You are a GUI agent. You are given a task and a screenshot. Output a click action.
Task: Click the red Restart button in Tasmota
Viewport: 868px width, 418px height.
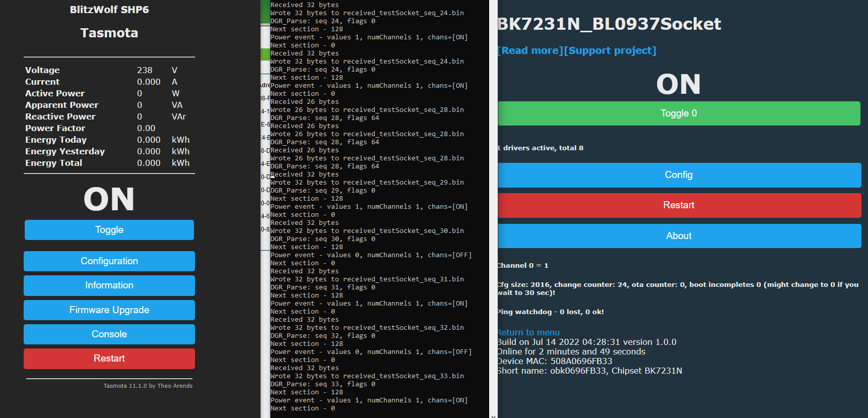[109, 359]
